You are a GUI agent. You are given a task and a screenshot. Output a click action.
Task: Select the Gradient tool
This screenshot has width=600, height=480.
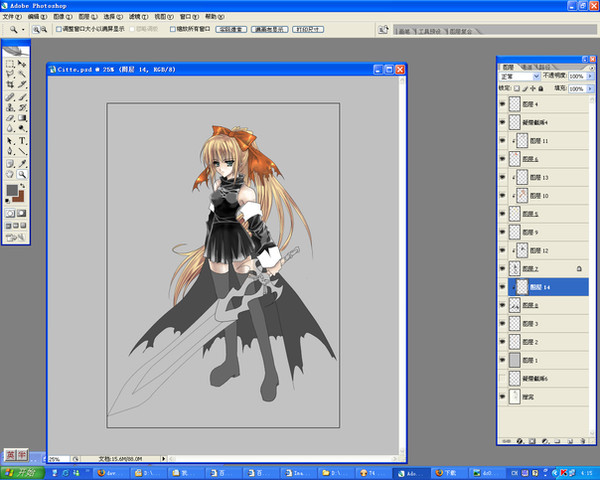pos(22,118)
